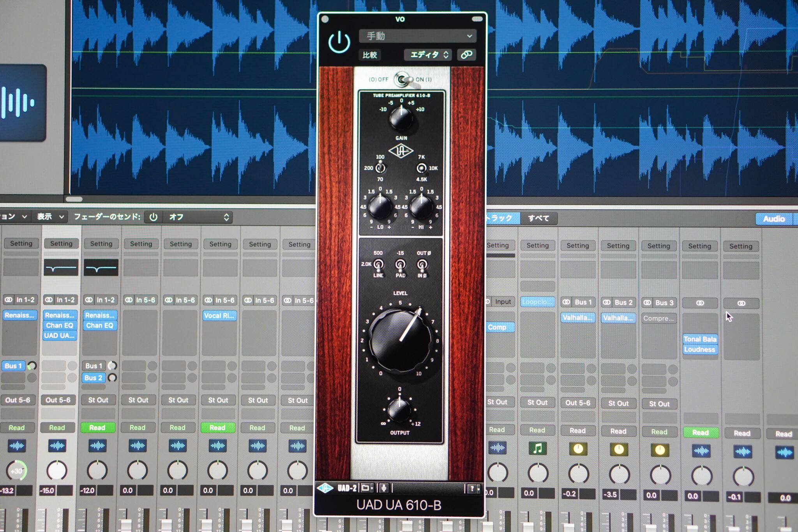This screenshot has height=532, width=798.
Task: Open the 表示 view menu
Action: click(x=50, y=216)
